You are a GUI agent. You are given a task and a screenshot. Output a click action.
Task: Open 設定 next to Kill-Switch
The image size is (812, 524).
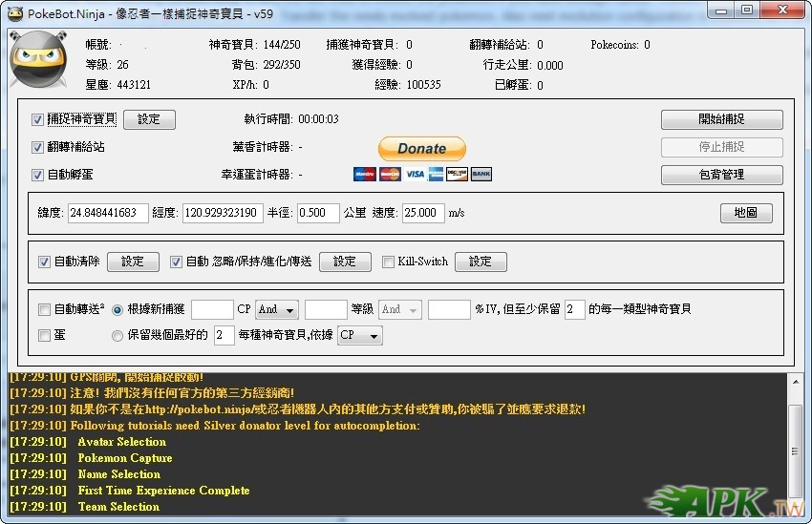[x=481, y=262]
